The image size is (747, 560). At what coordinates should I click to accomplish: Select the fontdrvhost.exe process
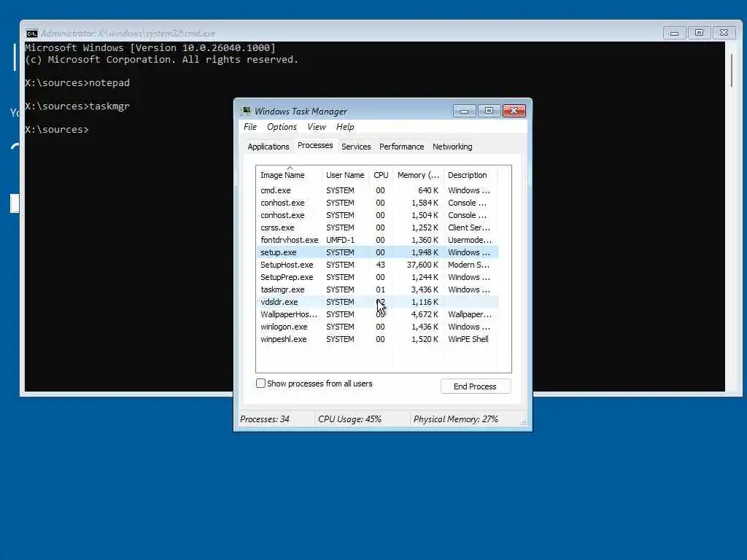[377, 240]
